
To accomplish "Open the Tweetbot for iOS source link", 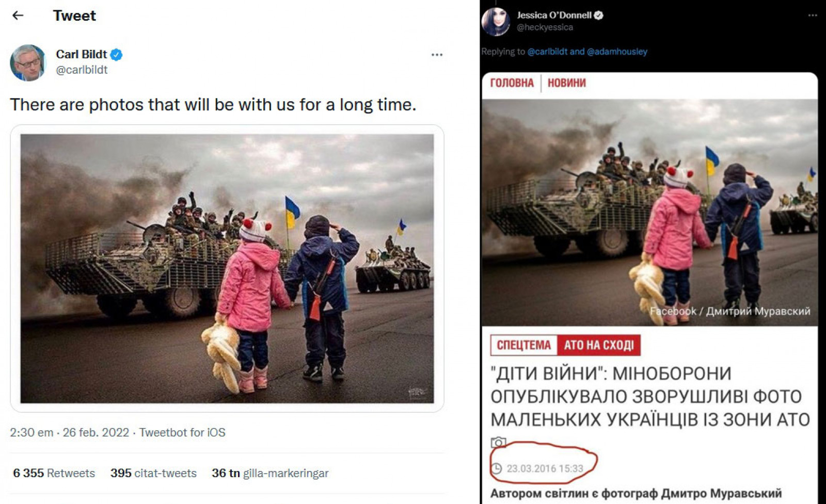I will click(x=182, y=432).
